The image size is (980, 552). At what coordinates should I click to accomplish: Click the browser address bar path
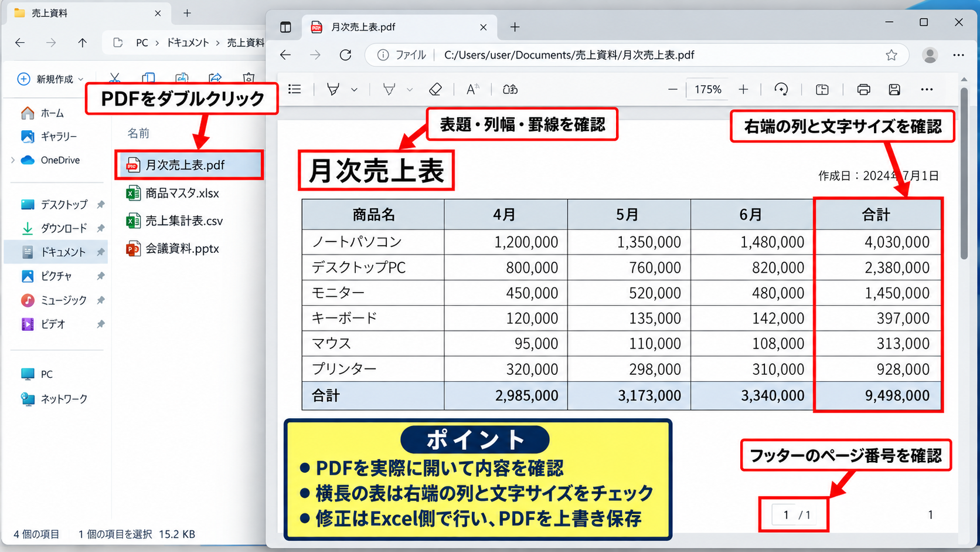(569, 55)
